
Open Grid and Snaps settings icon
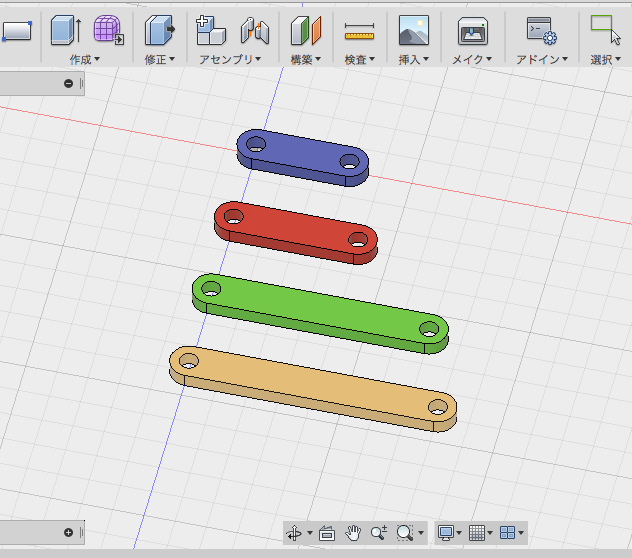point(477,533)
